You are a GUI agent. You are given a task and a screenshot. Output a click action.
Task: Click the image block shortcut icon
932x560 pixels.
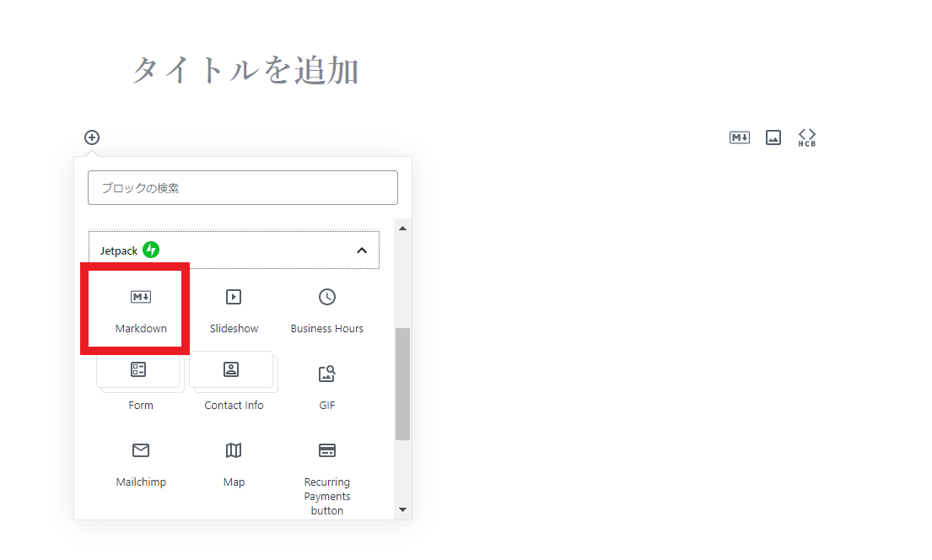[773, 137]
